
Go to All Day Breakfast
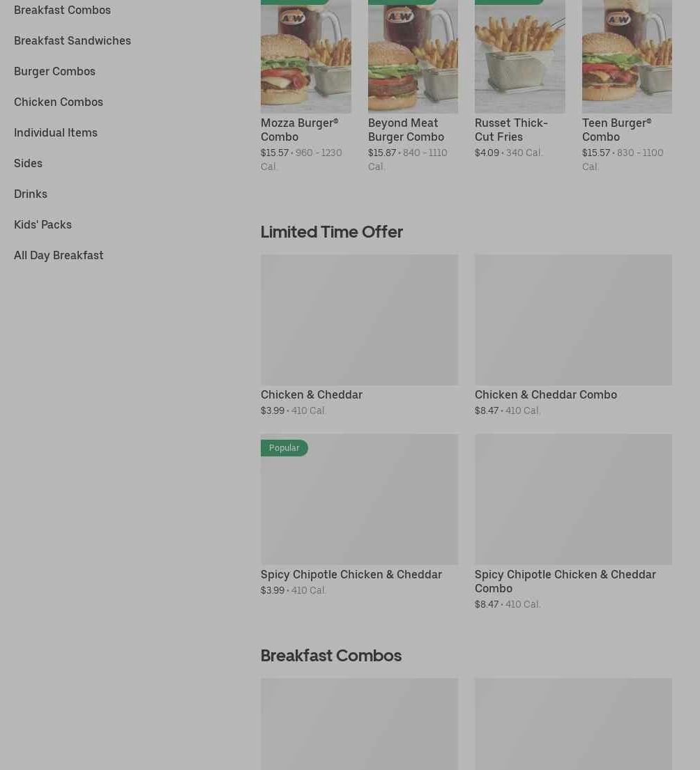(x=59, y=255)
